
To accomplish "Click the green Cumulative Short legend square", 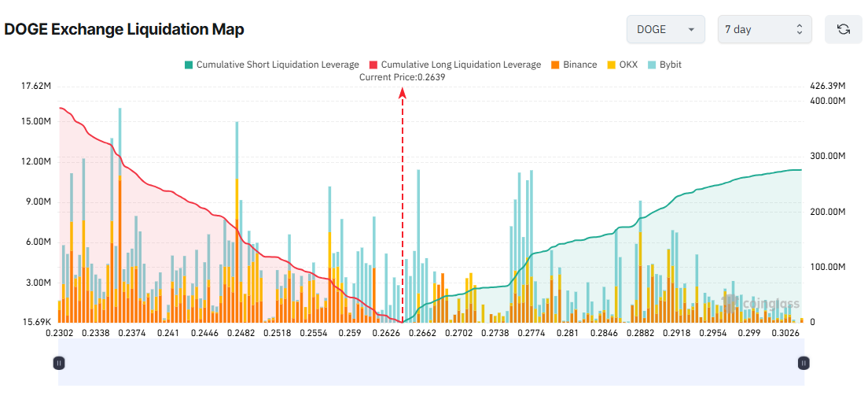I will click(x=188, y=65).
